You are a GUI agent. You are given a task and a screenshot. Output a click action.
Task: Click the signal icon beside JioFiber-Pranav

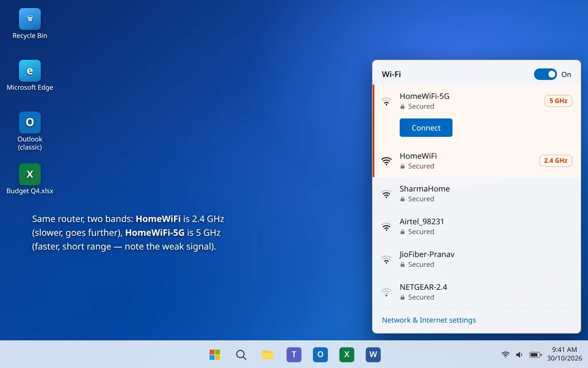(386, 259)
